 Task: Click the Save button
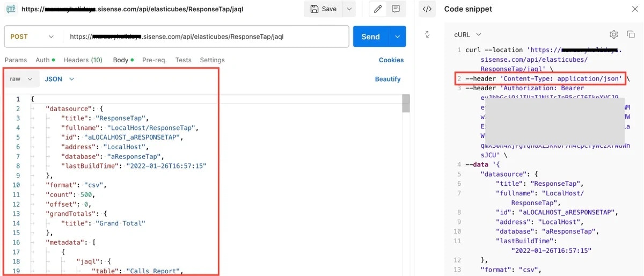324,9
